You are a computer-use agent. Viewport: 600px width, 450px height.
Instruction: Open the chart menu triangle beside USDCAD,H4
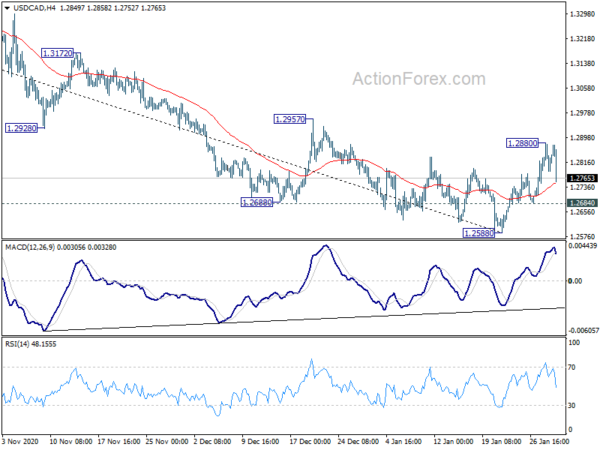pyautogui.click(x=7, y=8)
